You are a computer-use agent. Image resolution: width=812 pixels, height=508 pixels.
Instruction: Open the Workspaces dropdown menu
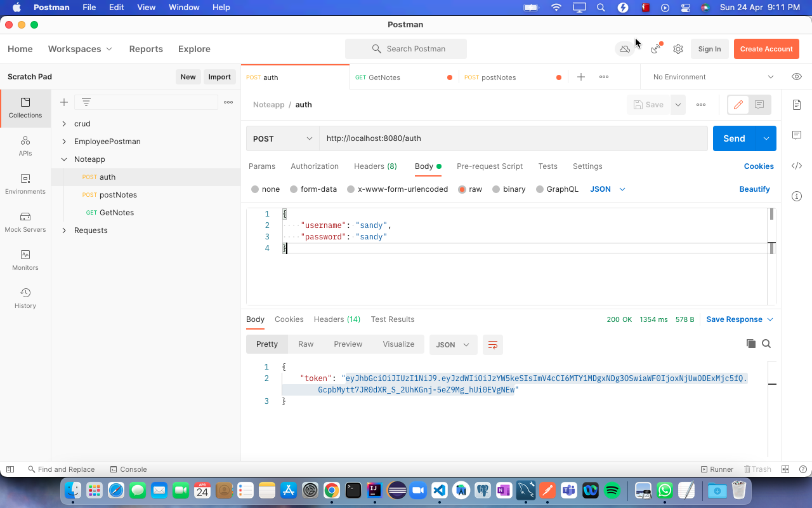tap(81, 49)
